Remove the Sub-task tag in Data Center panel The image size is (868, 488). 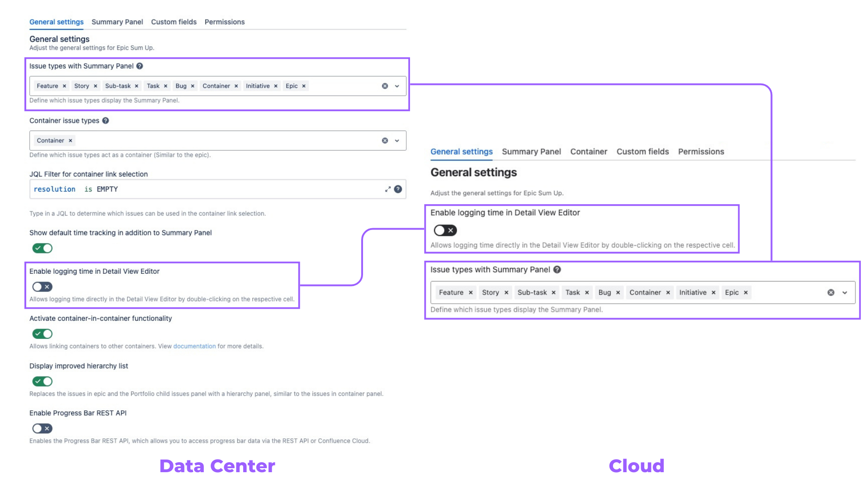click(137, 86)
